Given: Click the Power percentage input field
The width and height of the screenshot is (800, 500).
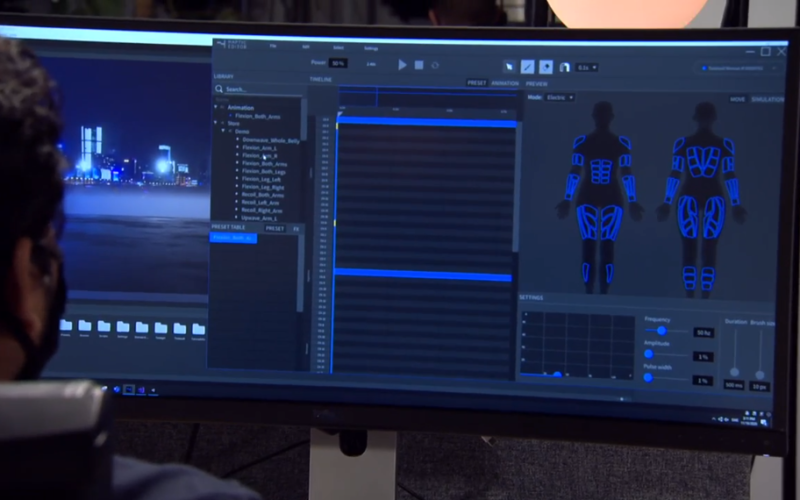Looking at the screenshot, I should pyautogui.click(x=338, y=63).
